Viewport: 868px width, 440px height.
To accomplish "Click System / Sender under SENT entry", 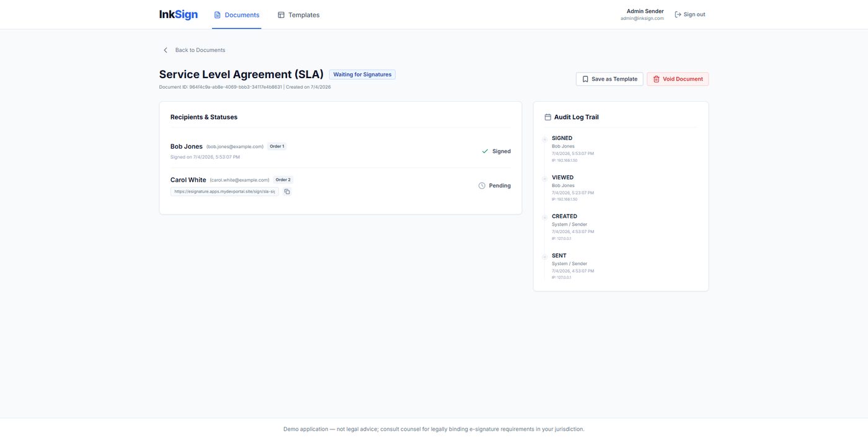I will [x=569, y=264].
